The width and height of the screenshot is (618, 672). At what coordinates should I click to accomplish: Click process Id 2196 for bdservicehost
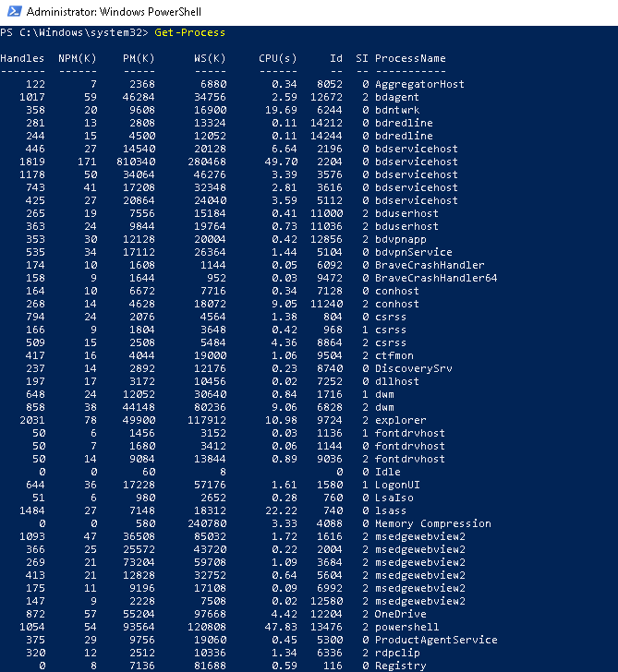[x=330, y=149]
